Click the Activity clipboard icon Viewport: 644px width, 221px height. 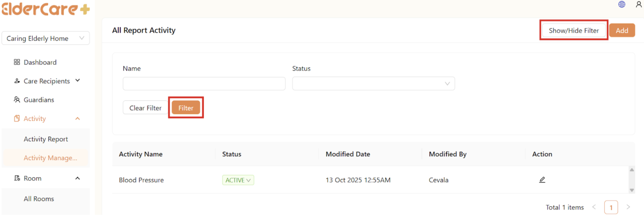(17, 118)
